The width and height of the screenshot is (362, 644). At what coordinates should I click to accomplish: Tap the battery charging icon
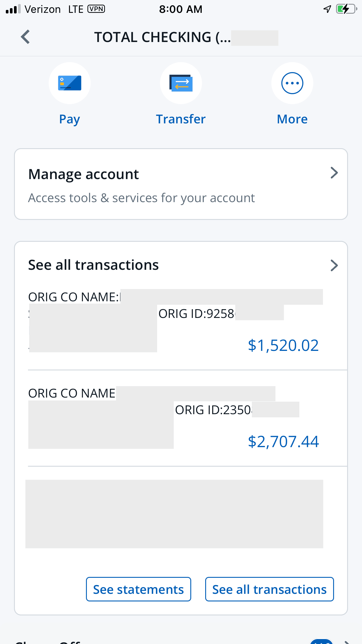pos(346,9)
